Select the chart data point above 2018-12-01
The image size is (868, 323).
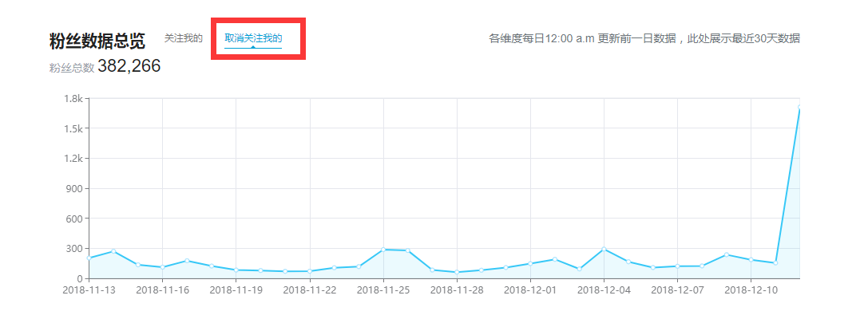tap(530, 263)
